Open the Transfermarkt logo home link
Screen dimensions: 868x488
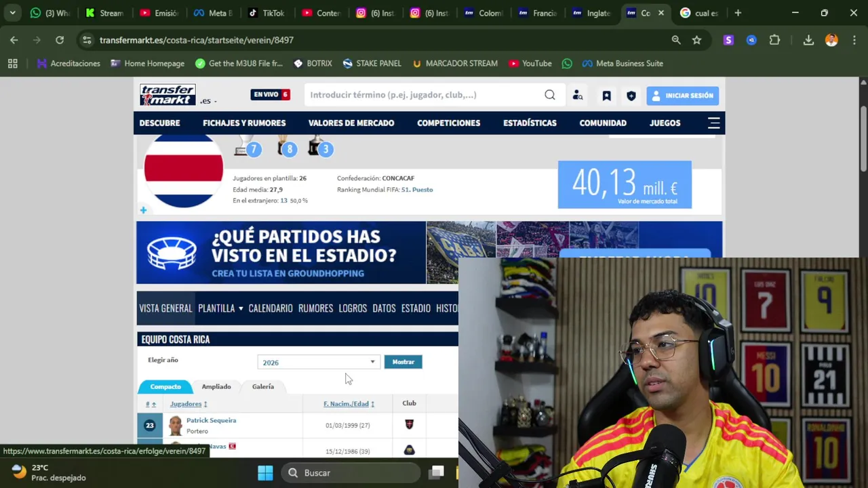(x=167, y=95)
